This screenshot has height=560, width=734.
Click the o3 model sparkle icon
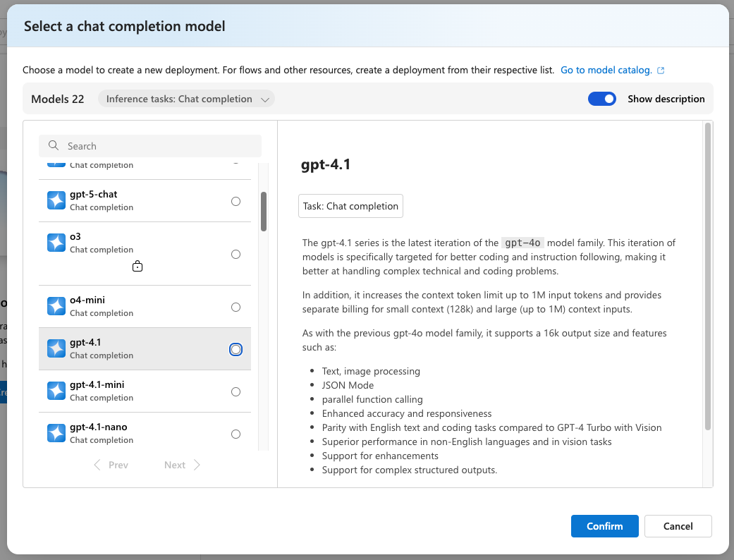(x=56, y=243)
